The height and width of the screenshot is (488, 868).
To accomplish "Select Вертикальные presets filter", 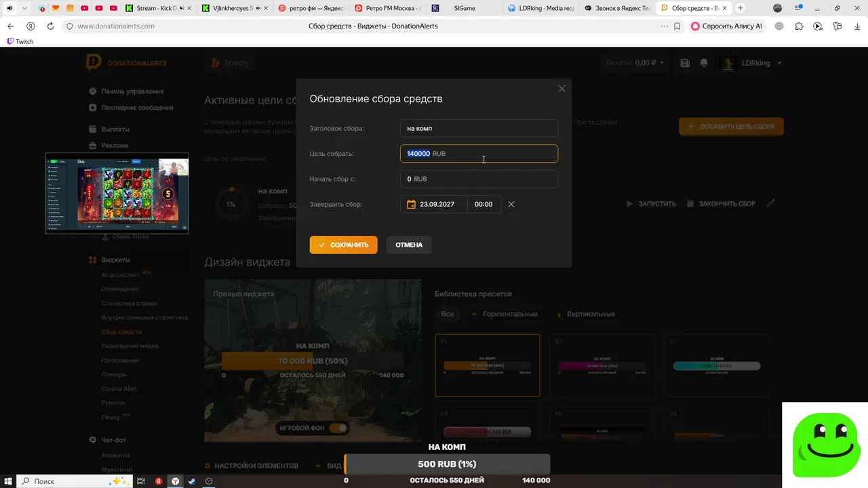I will point(585,314).
